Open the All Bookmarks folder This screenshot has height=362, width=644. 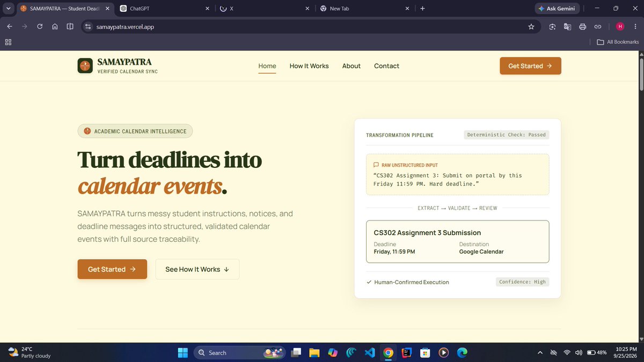point(618,42)
